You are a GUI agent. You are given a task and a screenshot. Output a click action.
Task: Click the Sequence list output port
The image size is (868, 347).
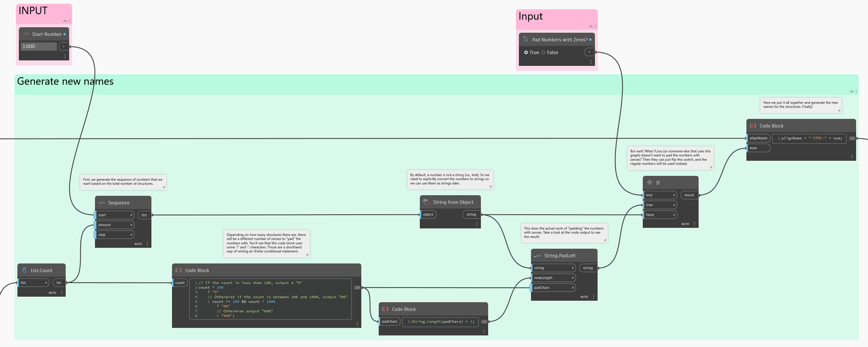click(x=144, y=215)
